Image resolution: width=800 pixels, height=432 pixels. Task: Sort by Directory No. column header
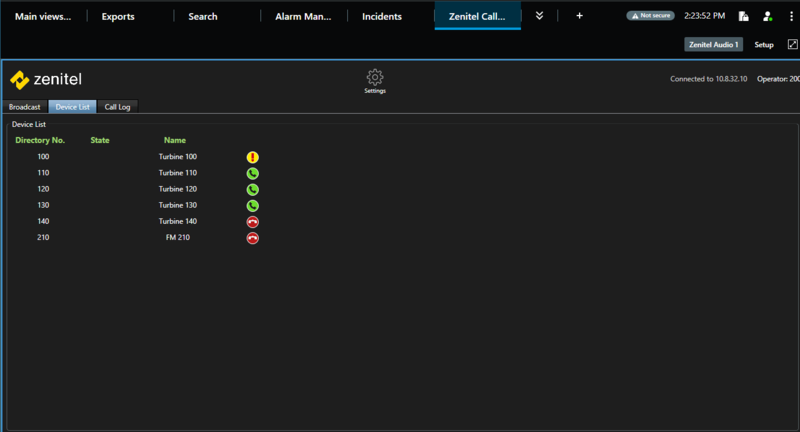point(40,140)
